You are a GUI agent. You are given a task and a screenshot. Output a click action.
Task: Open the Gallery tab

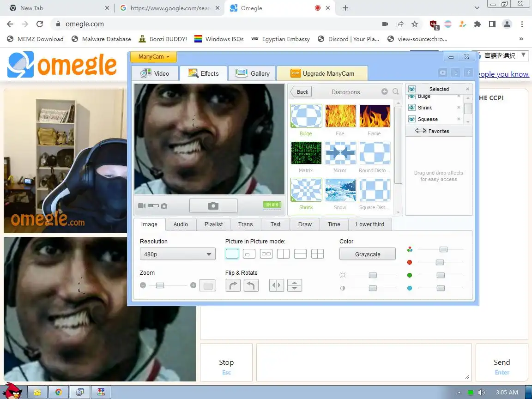pos(253,73)
